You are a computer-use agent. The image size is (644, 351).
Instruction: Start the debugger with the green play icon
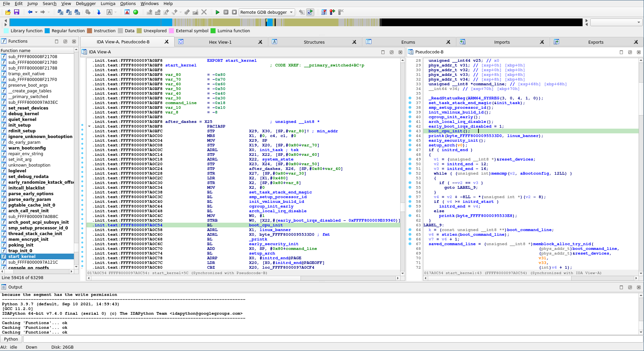(x=217, y=12)
